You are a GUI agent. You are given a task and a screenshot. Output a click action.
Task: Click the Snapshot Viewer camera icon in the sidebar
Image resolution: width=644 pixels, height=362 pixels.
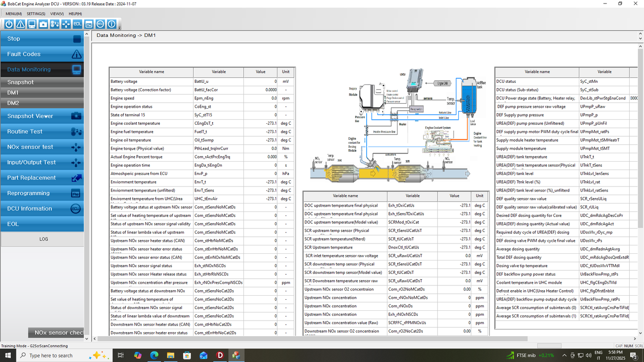[76, 116]
